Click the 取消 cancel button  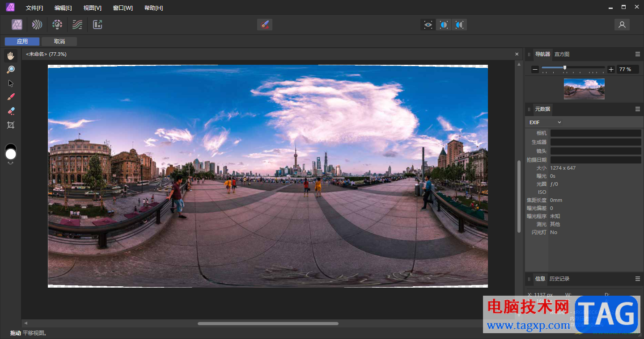pyautogui.click(x=59, y=42)
